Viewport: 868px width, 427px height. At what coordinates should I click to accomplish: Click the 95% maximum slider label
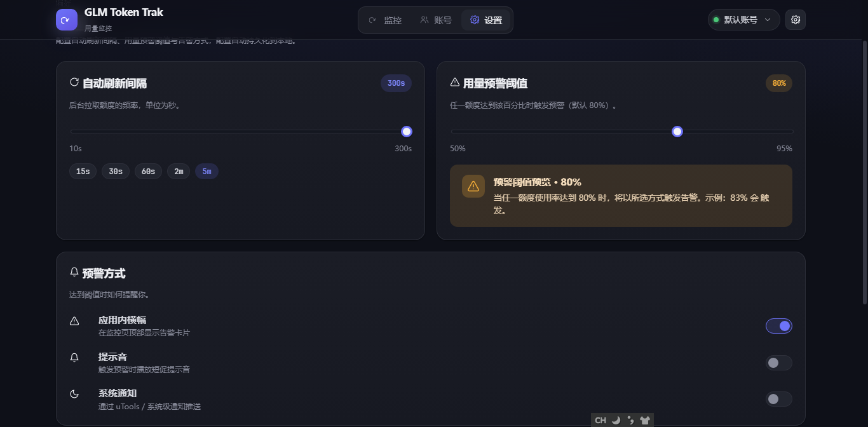tap(784, 149)
